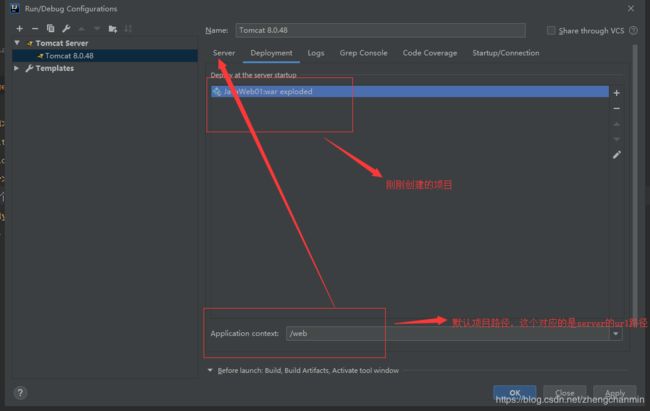Add a deployment artifact with plus icon
The image size is (650, 411).
616,93
